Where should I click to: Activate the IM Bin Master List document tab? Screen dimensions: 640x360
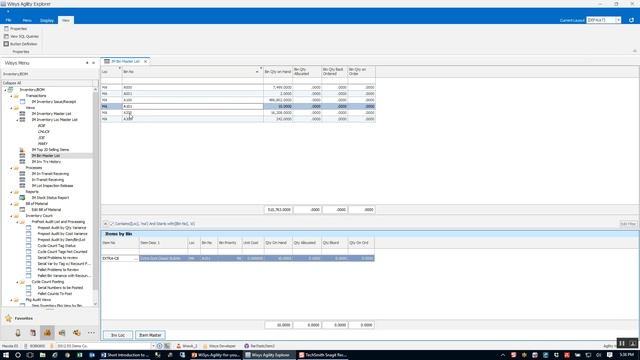[125, 61]
